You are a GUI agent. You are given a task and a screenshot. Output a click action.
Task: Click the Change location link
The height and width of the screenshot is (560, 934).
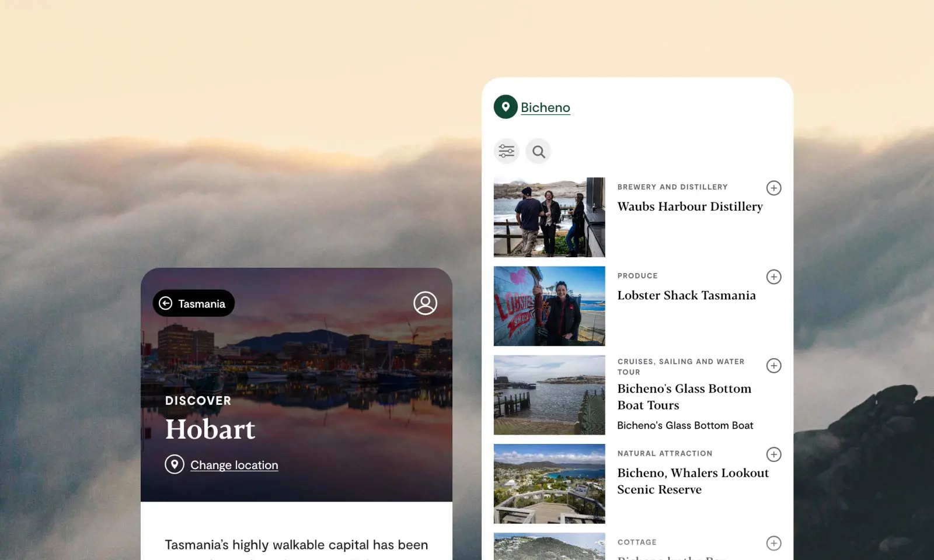tap(234, 465)
